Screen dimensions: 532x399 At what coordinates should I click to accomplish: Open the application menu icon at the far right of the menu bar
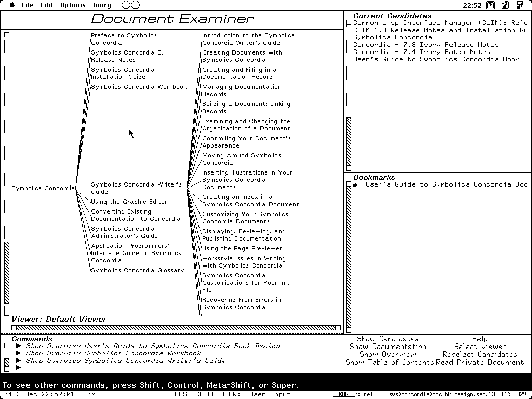(520, 5)
